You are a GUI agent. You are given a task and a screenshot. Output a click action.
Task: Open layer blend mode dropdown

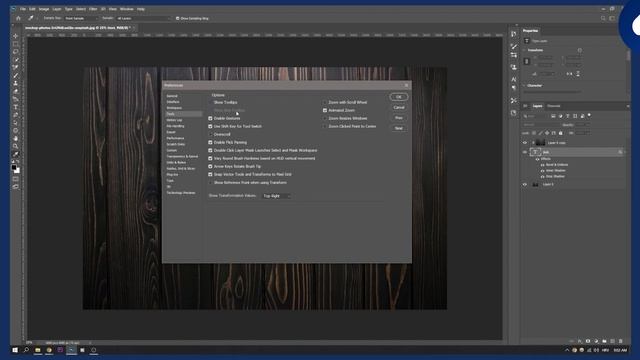[x=541, y=125]
